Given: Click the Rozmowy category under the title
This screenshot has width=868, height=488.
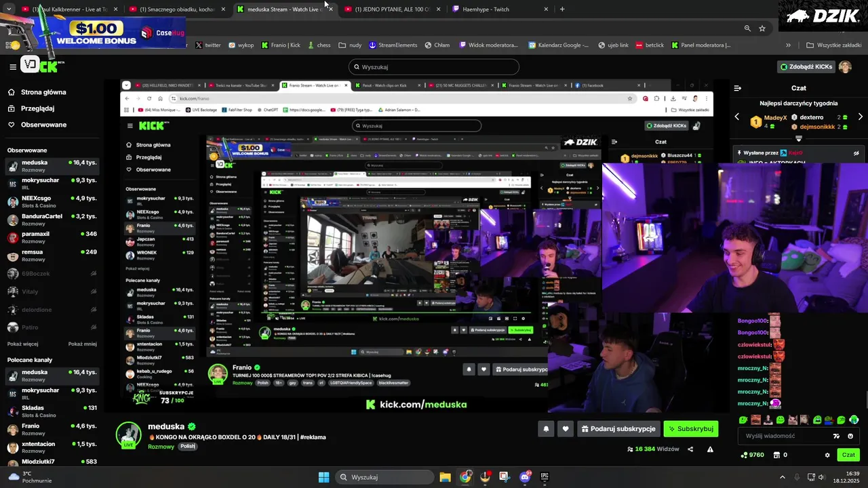Looking at the screenshot, I should coord(161,447).
